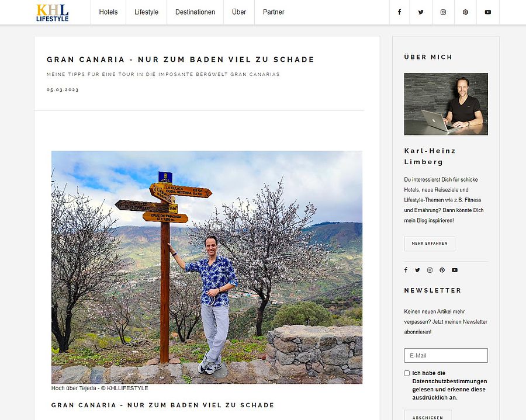Screen dimensions: 526x420
Task: Open Pinterest icon in top header
Action: tap(465, 12)
